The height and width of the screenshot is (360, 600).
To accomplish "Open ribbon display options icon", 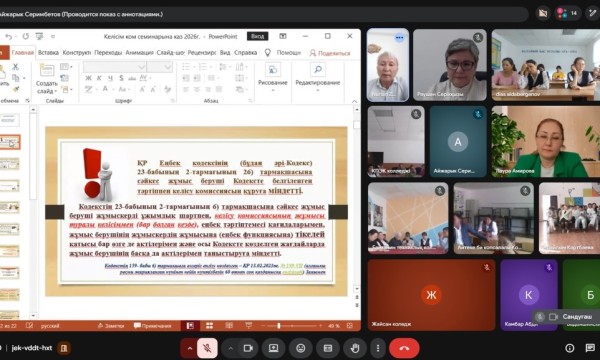I will 283,36.
